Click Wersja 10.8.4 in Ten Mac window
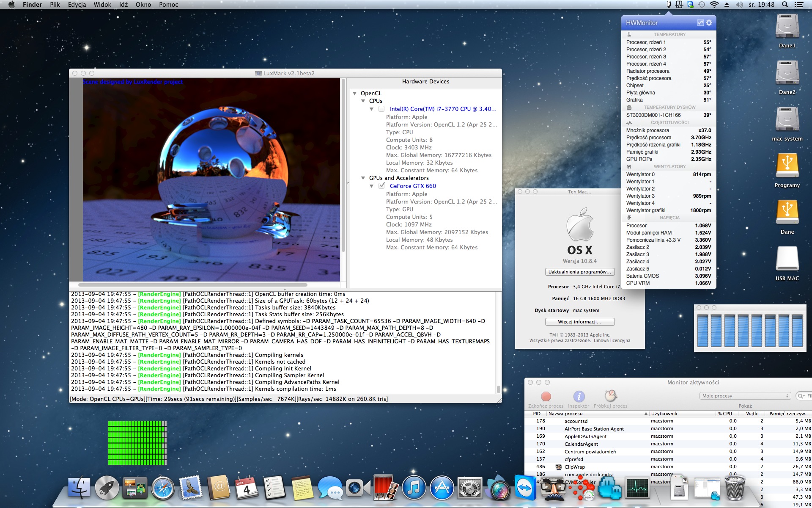 580,261
